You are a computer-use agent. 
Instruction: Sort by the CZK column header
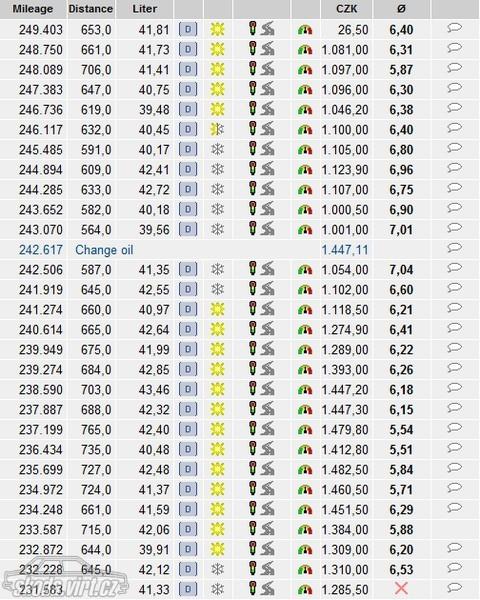click(346, 9)
